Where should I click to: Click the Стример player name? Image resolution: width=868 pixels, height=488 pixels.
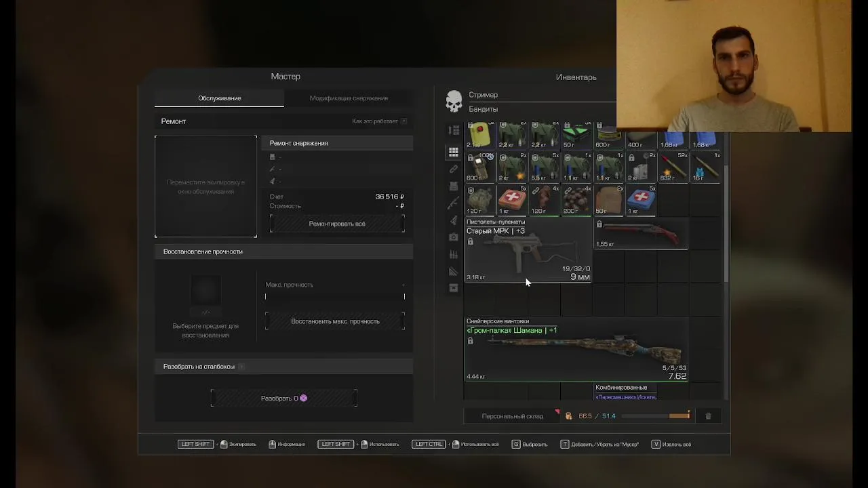point(483,95)
